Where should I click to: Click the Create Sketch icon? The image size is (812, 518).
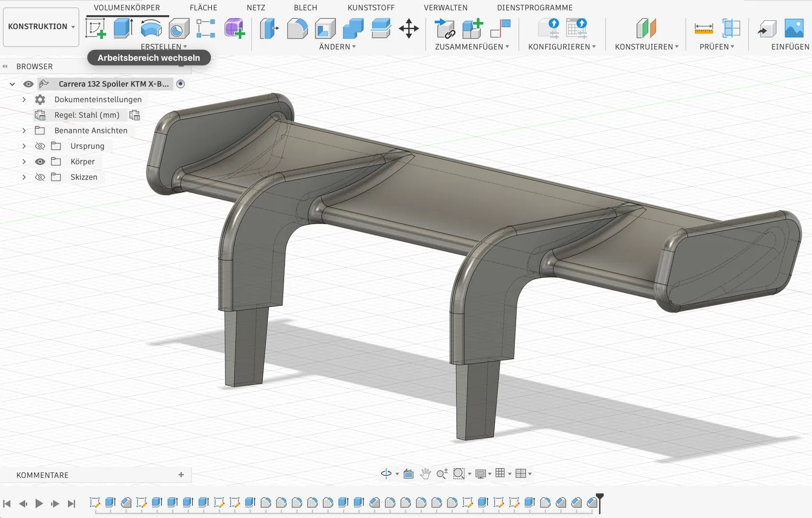pyautogui.click(x=95, y=28)
